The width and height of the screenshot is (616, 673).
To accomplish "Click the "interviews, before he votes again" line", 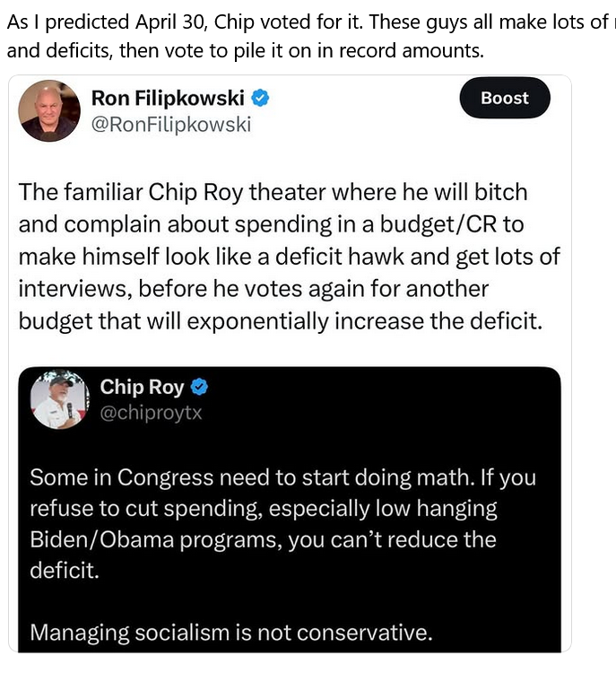I will (x=253, y=289).
